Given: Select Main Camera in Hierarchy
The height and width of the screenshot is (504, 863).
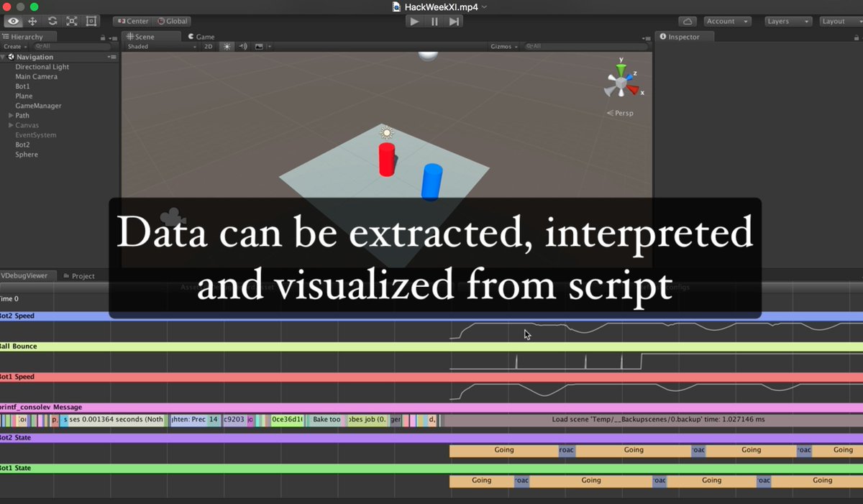Looking at the screenshot, I should [36, 76].
